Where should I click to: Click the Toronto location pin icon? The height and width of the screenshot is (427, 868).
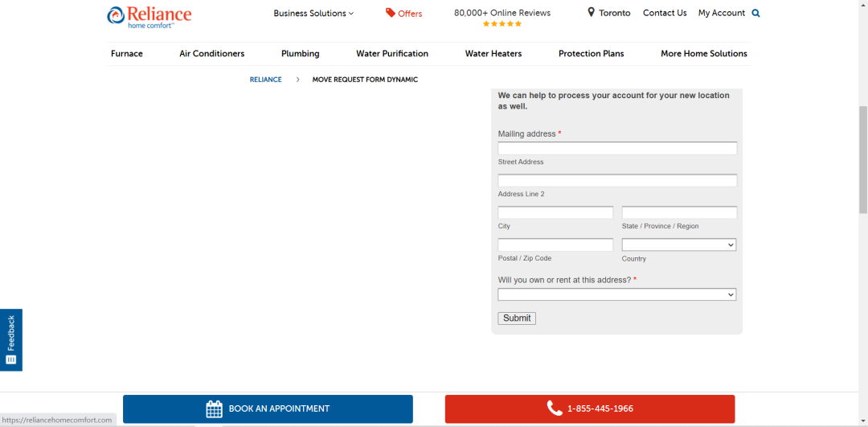pos(592,12)
